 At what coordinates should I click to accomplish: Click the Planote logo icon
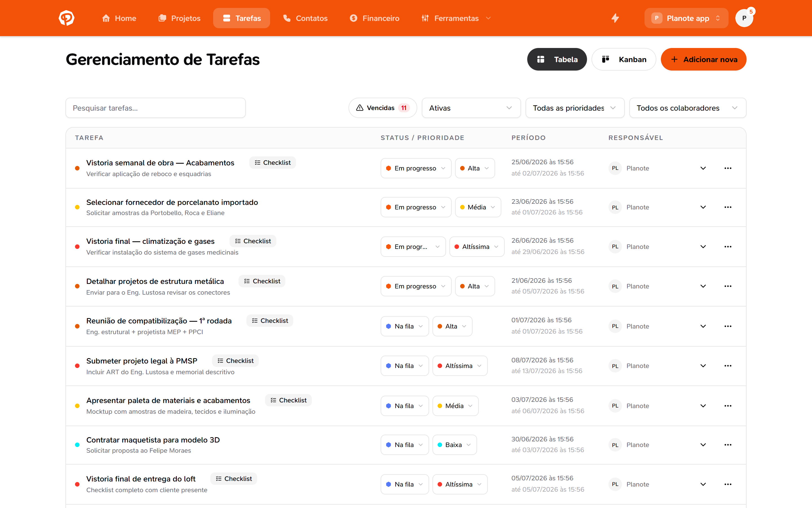[x=67, y=18]
